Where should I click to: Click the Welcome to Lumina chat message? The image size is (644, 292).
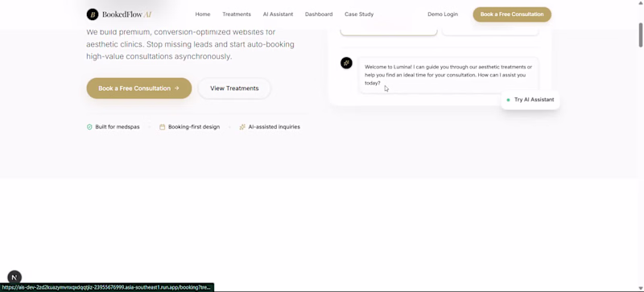coord(449,75)
